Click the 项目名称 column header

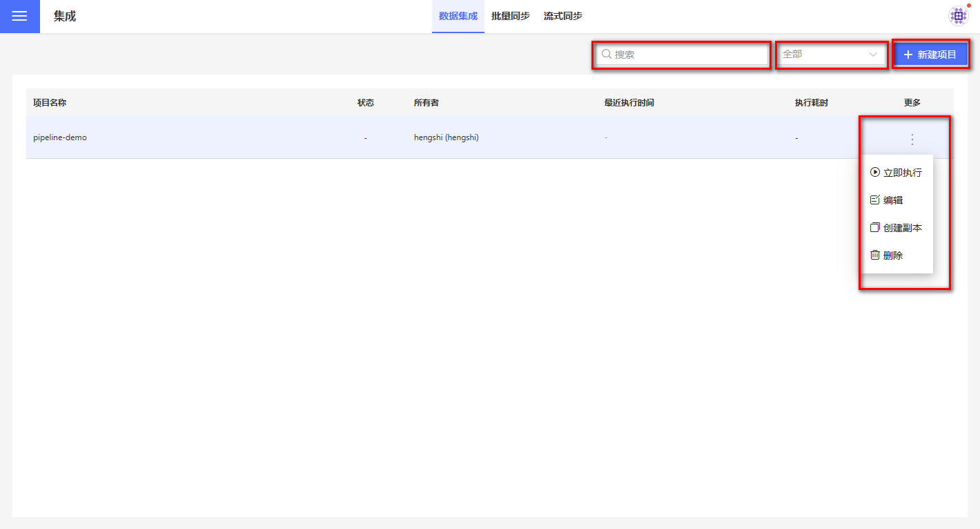pyautogui.click(x=50, y=103)
